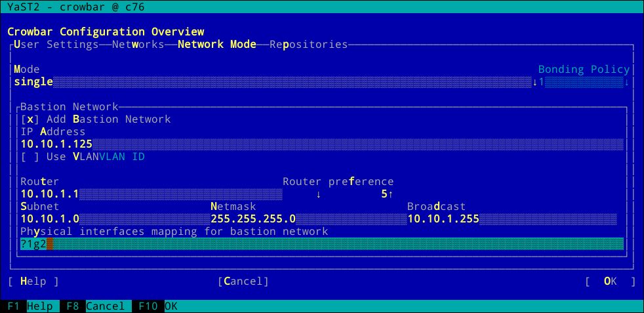The image size is (644, 313).
Task: Switch to the User Settings tab
Action: point(56,45)
